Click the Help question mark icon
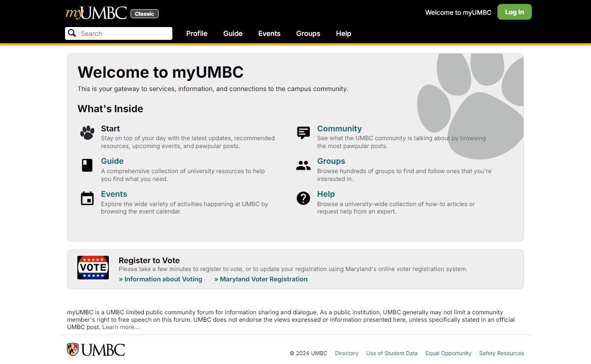 [x=303, y=198]
